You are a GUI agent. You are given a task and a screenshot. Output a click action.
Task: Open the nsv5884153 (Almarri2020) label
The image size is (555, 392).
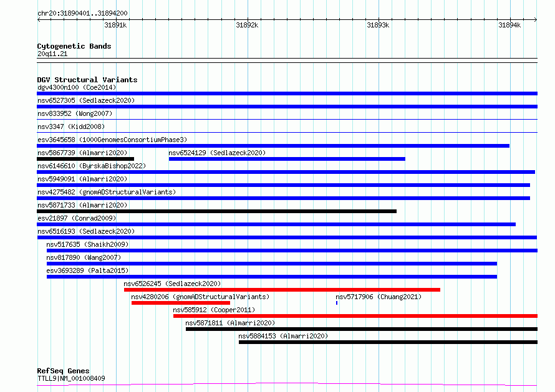[x=283, y=336]
